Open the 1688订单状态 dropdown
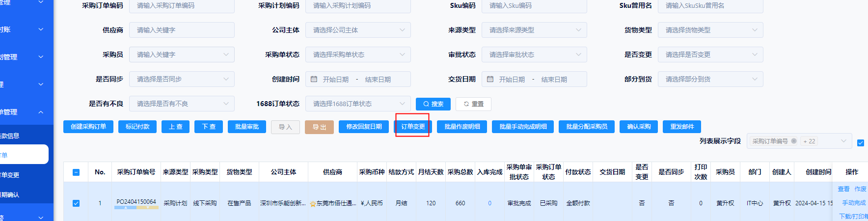Screen dimensions: 868x221 pyautogui.click(x=358, y=104)
